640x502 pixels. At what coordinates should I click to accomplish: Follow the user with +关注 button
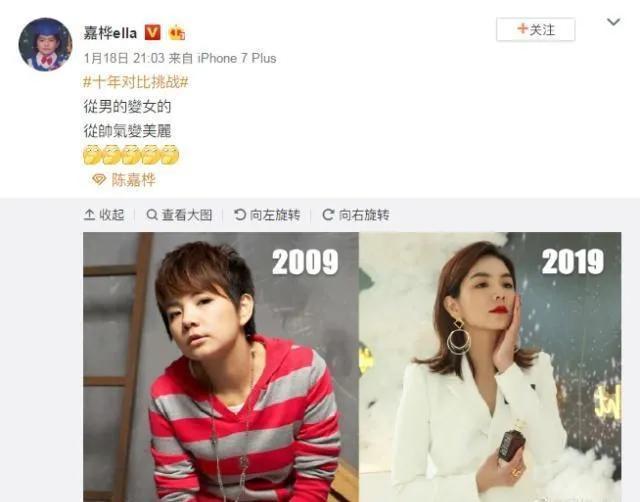point(536,29)
